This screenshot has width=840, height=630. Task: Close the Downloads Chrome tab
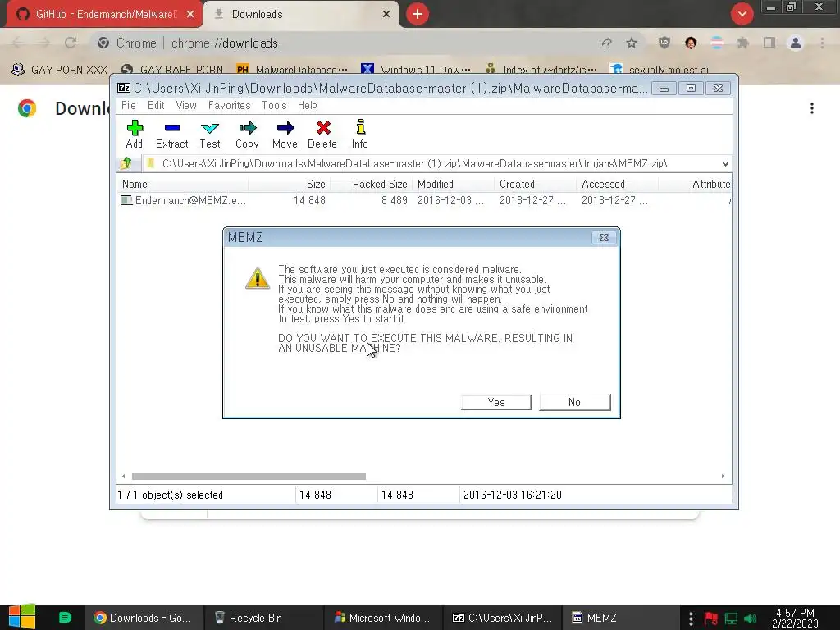[386, 14]
